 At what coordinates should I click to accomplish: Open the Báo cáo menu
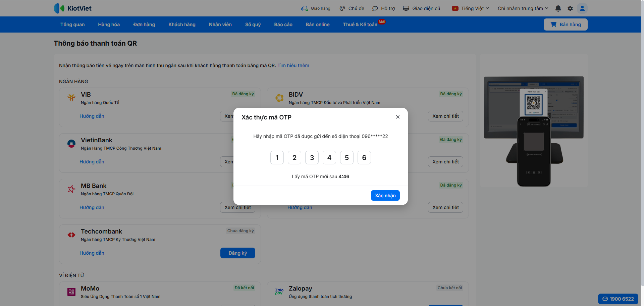[x=283, y=24]
